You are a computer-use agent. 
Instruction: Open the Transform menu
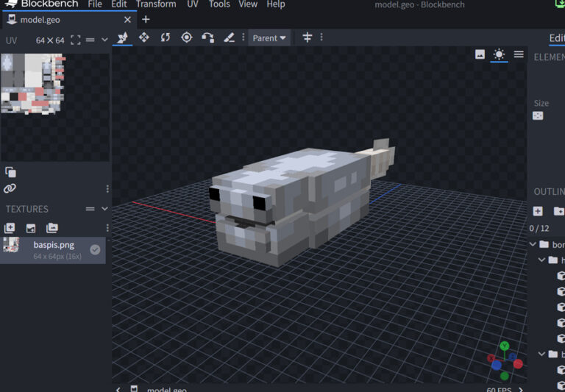pos(156,4)
